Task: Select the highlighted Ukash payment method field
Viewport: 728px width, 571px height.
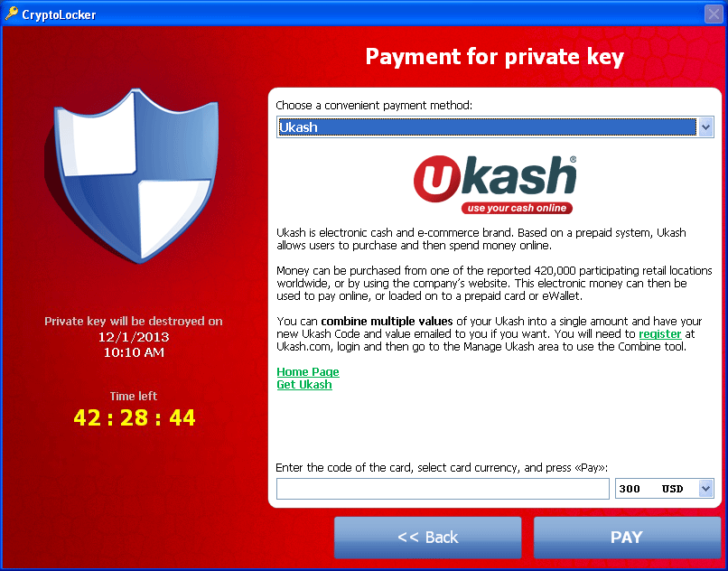Action: [487, 126]
